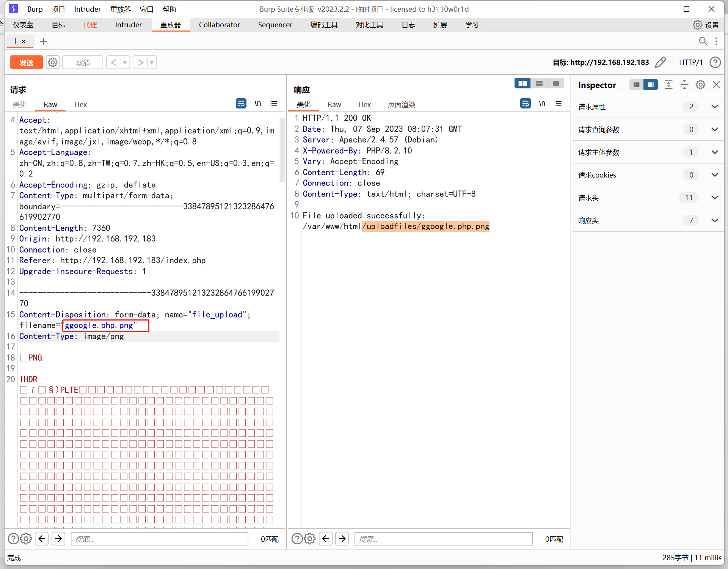This screenshot has height=569, width=728.
Task: Switch request view to Hex tab
Action: pos(80,104)
